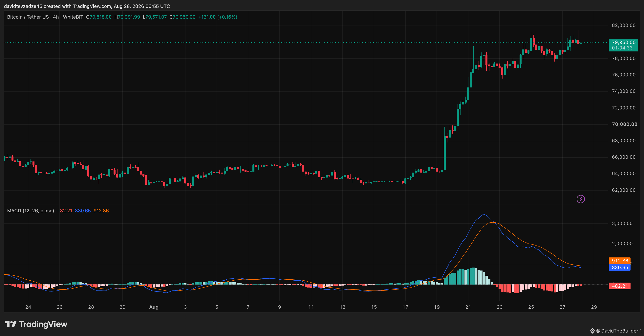Click the orange 912.86 value in MACD legend

point(101,211)
